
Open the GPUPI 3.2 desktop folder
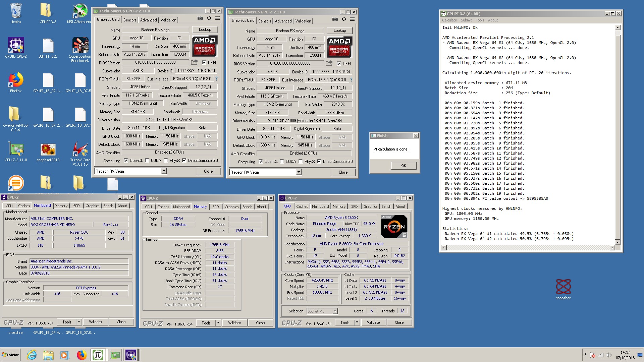click(48, 14)
